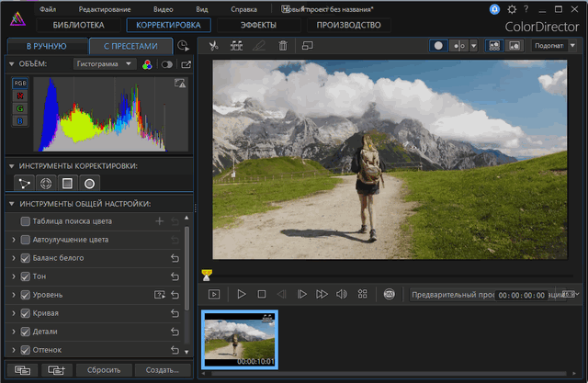588x383 pixels.
Task: Reset the Баланс белого adjustment
Action: [174, 258]
